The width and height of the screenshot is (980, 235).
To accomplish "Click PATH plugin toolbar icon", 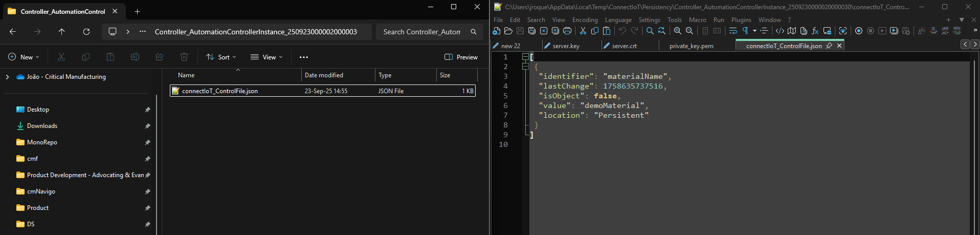I will (957, 31).
